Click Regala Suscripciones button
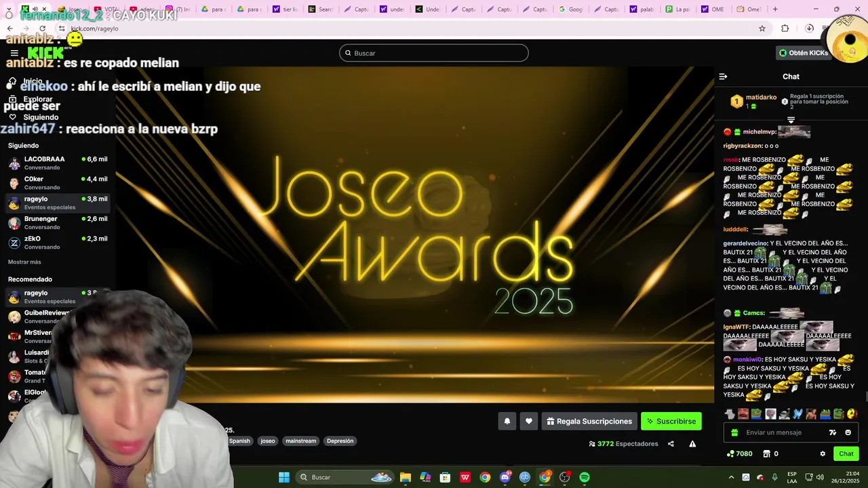This screenshot has width=868, height=488. (589, 421)
